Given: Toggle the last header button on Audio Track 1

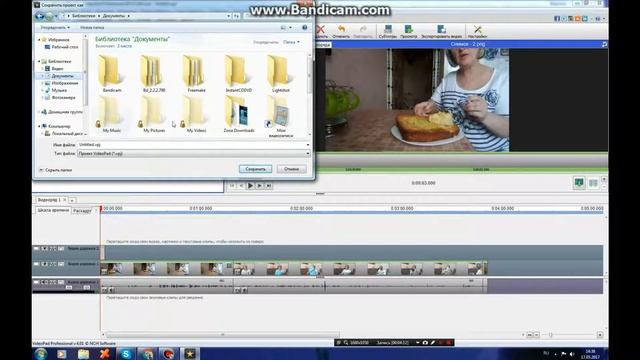Looking at the screenshot, I should pos(61,282).
